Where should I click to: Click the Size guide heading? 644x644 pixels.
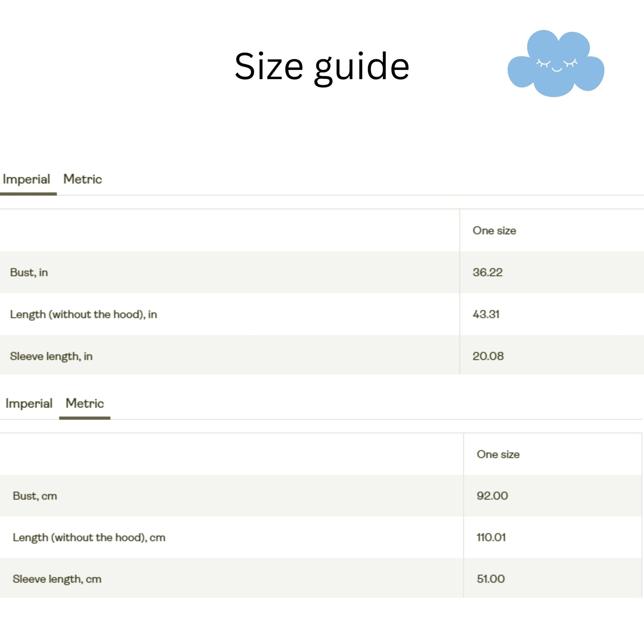click(322, 67)
